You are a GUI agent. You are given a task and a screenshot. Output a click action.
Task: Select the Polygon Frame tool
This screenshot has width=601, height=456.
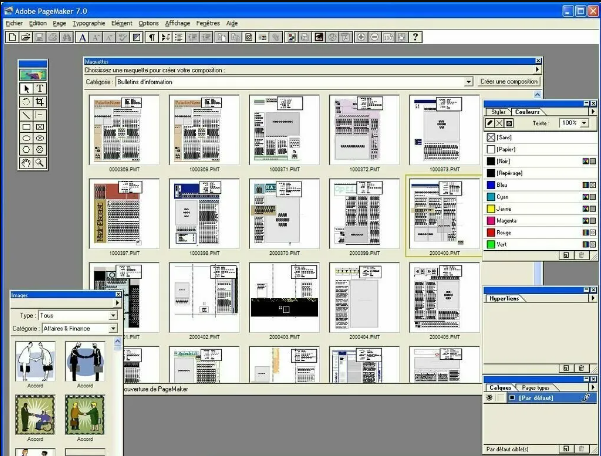[39, 150]
